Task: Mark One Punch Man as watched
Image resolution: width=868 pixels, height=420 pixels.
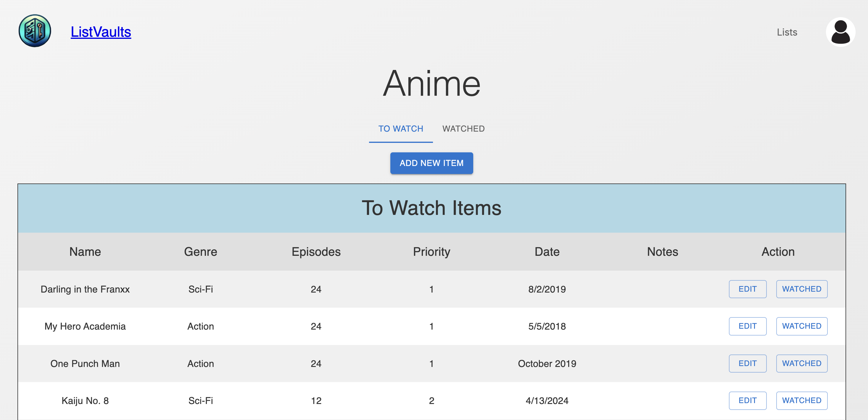Action: point(801,363)
